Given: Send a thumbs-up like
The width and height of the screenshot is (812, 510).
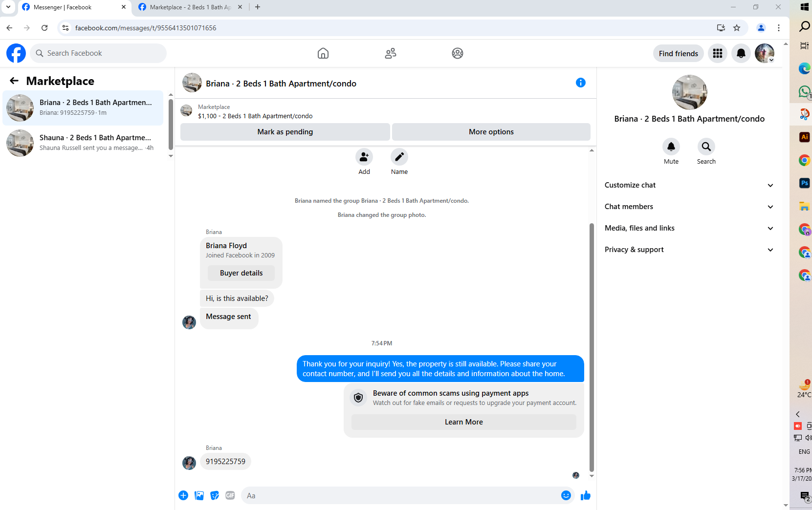Looking at the screenshot, I should 586,495.
